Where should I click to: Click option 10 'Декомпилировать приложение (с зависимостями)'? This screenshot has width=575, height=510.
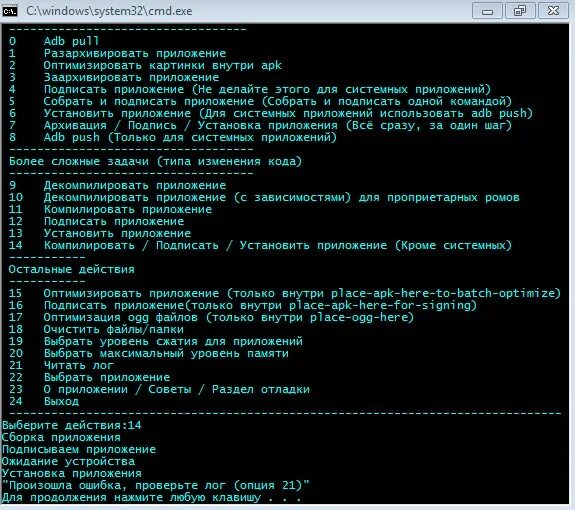click(264, 197)
